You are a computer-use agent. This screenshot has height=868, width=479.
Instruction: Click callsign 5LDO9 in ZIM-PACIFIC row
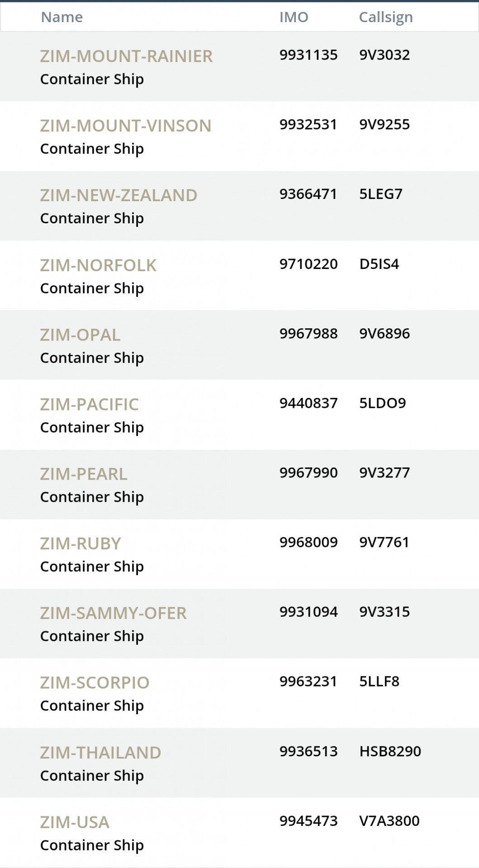coord(383,403)
